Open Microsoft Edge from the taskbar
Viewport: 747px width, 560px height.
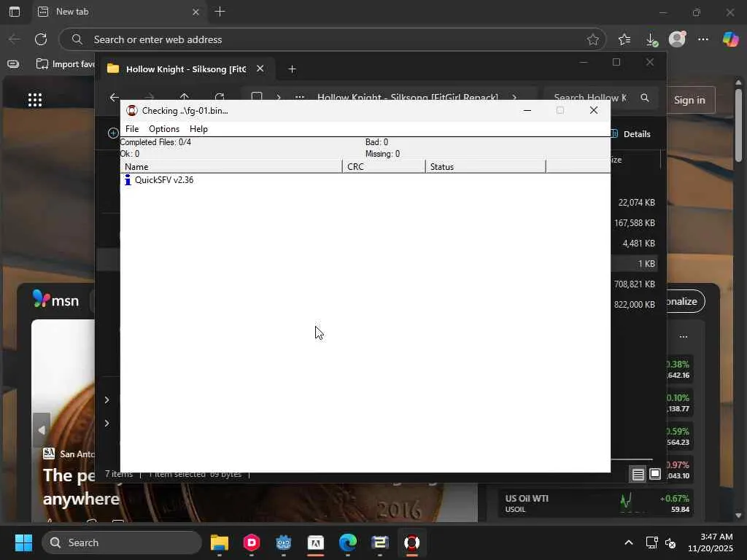(x=348, y=542)
